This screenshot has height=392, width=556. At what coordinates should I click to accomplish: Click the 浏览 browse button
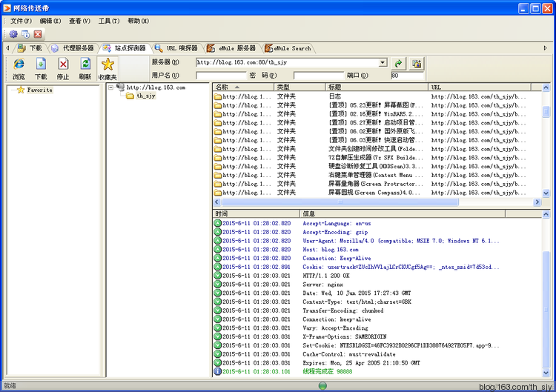click(19, 69)
